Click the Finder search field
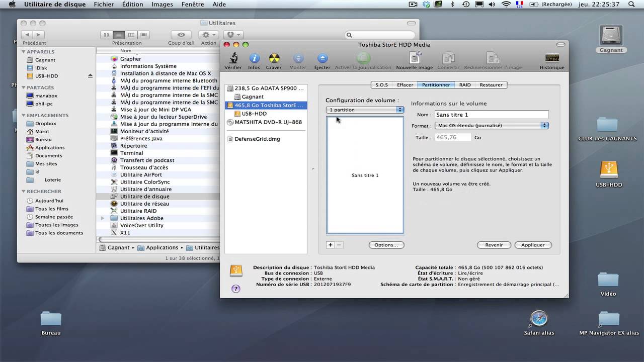 (381, 35)
